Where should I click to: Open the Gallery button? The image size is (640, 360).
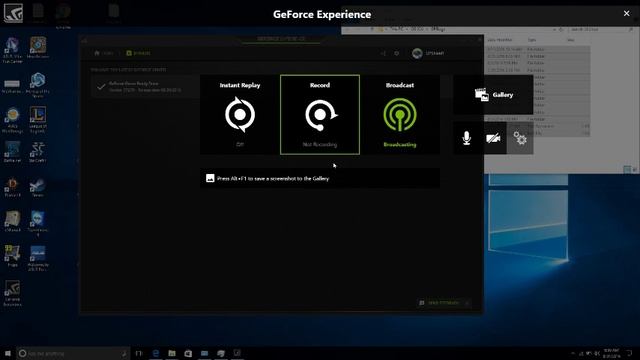[x=493, y=95]
